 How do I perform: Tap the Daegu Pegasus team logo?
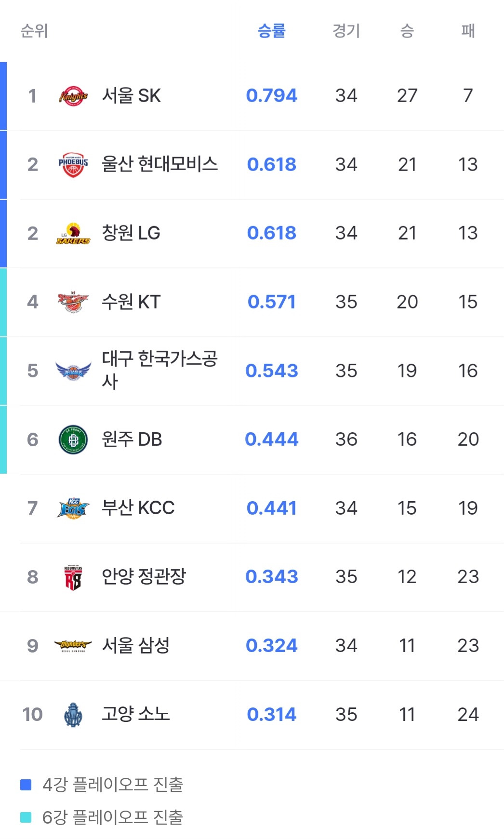point(73,371)
